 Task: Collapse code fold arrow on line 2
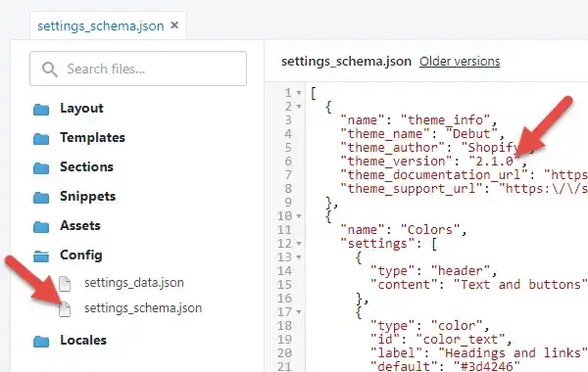point(299,107)
